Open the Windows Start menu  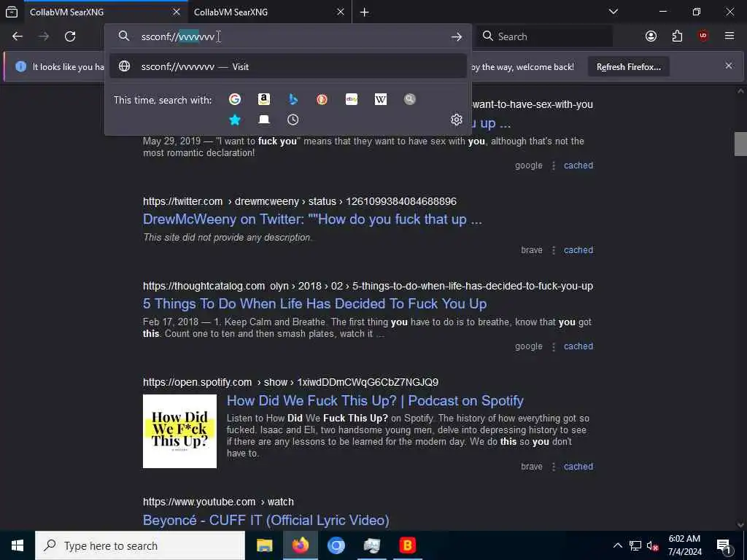18,545
